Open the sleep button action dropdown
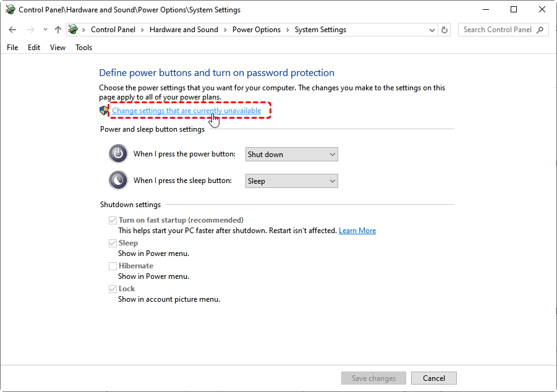Screen dimensions: 557x392 [x=292, y=181]
